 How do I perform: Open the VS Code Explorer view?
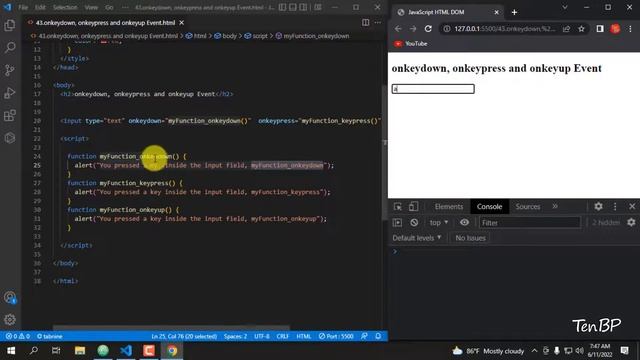pyautogui.click(x=10, y=25)
